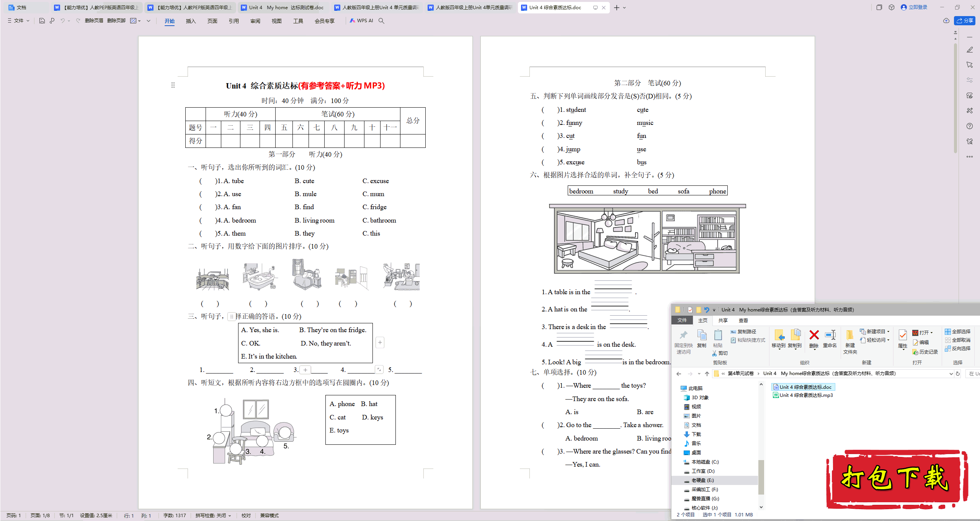Toggle 拼写检查 in the status bar
Viewport: 980px width, 521px height.
click(213, 516)
